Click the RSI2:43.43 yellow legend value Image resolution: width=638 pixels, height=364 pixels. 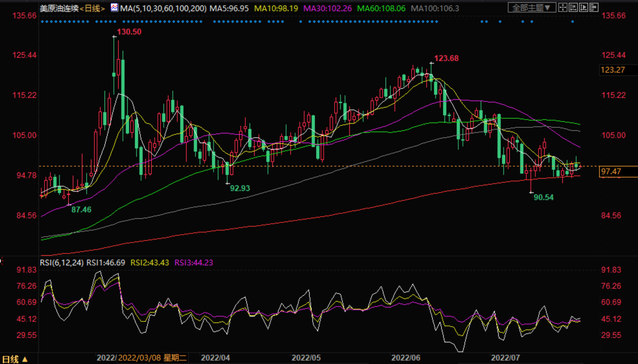[x=149, y=263]
